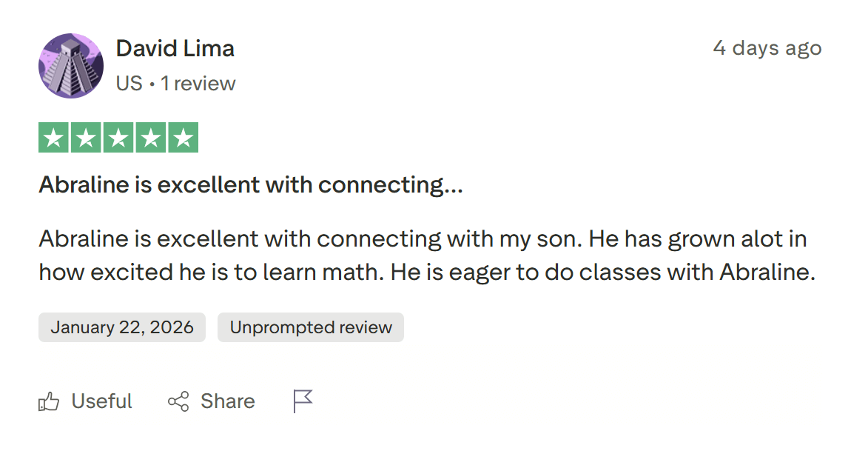Screen dimensions: 868x451
Task: Click the third green rating star
Action: pos(118,138)
